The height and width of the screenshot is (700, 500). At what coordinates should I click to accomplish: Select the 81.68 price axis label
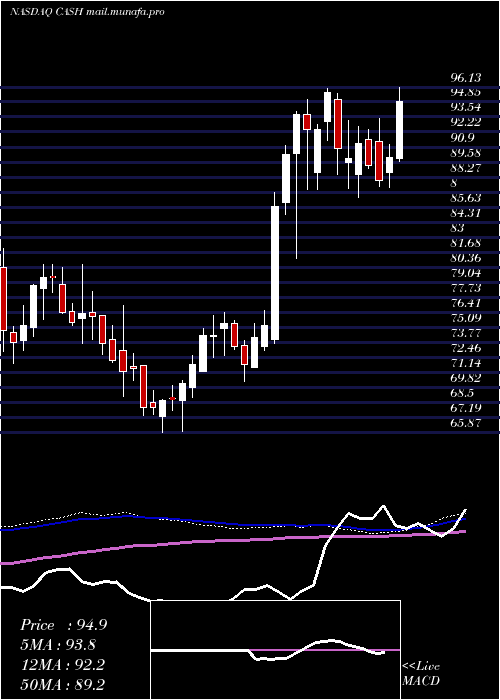(x=465, y=243)
